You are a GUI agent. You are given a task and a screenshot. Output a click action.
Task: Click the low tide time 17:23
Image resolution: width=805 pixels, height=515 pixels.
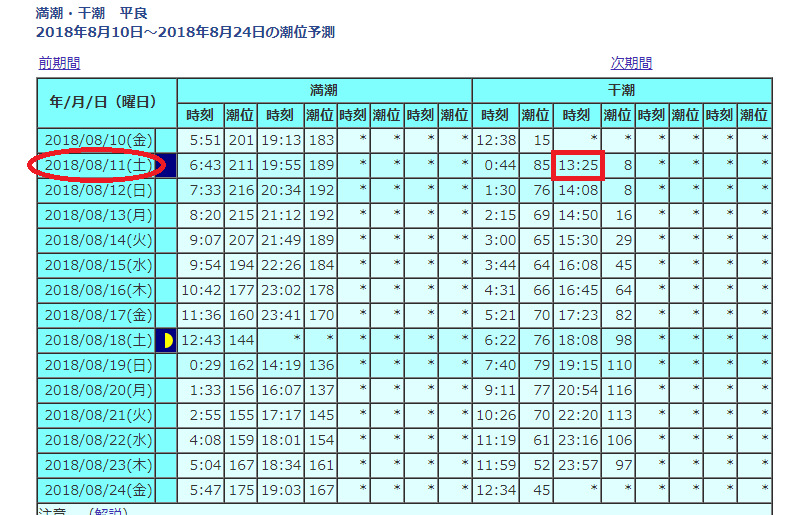pos(578,315)
